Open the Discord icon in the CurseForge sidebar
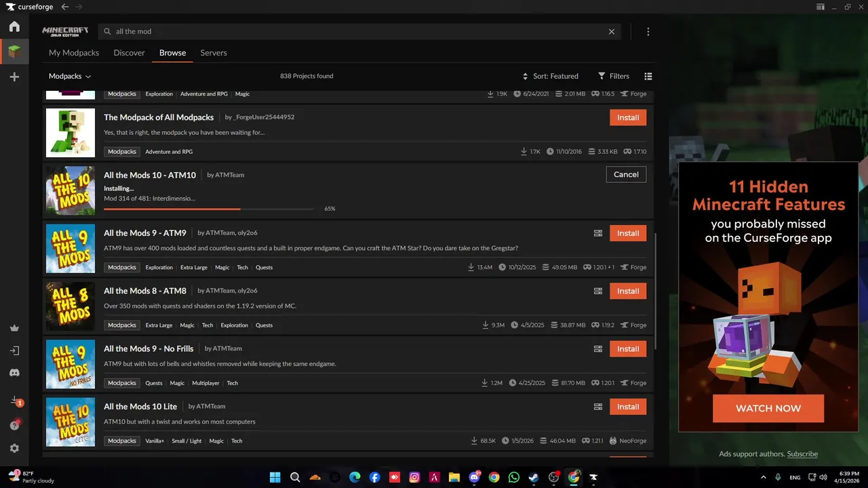The height and width of the screenshot is (488, 868). (x=14, y=373)
